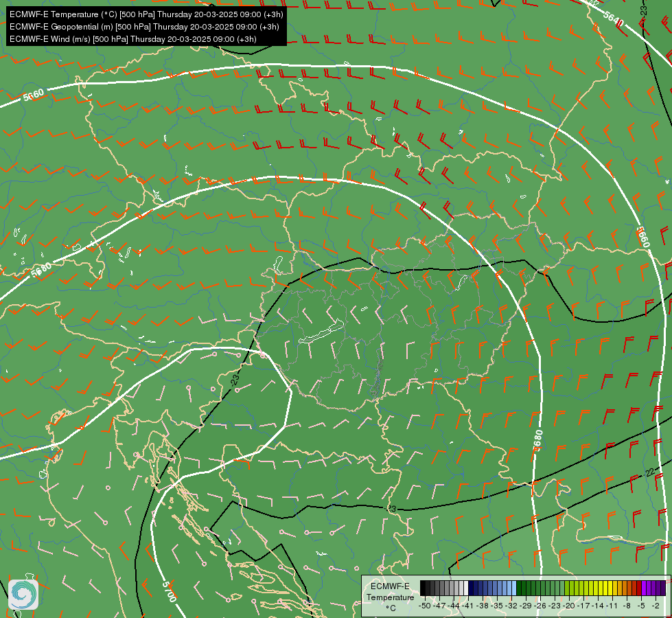672x618 pixels.
Task: Click the -47 tick label on the legend
Action: (440, 606)
